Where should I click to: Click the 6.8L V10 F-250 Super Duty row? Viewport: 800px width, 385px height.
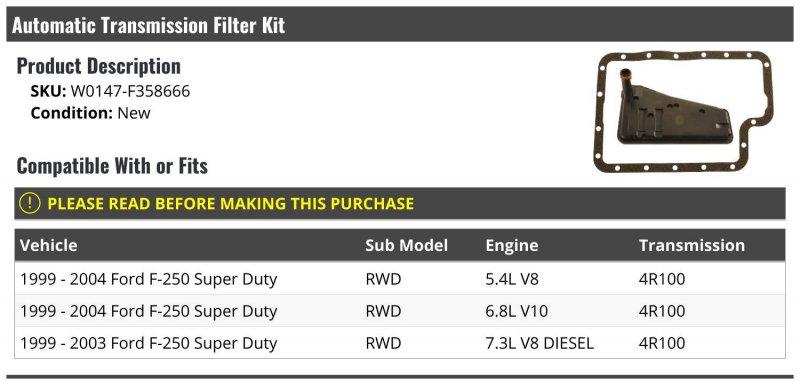pos(399,311)
